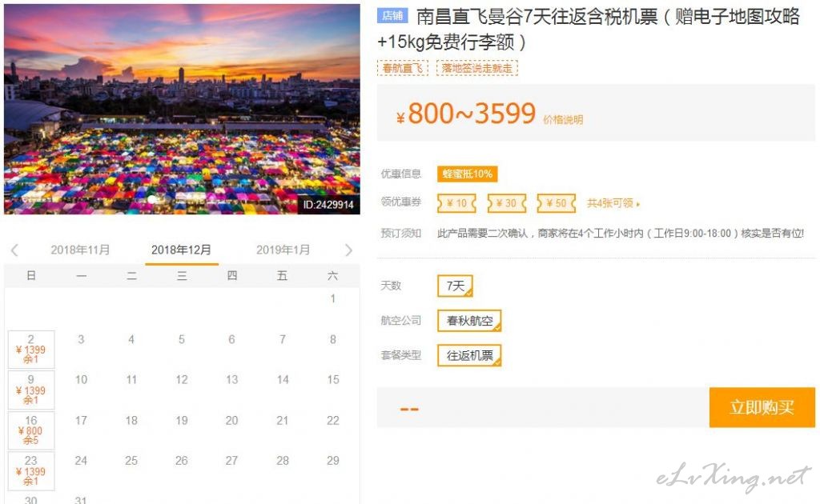This screenshot has height=504, width=820.
Task: Click the 优惠信息 label
Action: pos(400,174)
